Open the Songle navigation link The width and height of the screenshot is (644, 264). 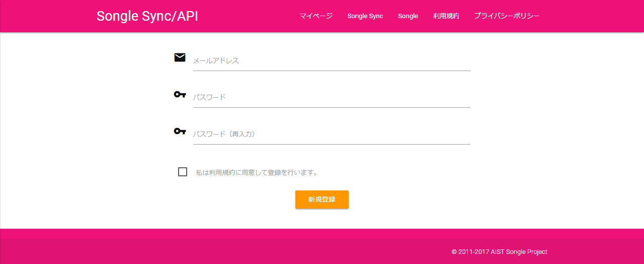pos(408,16)
